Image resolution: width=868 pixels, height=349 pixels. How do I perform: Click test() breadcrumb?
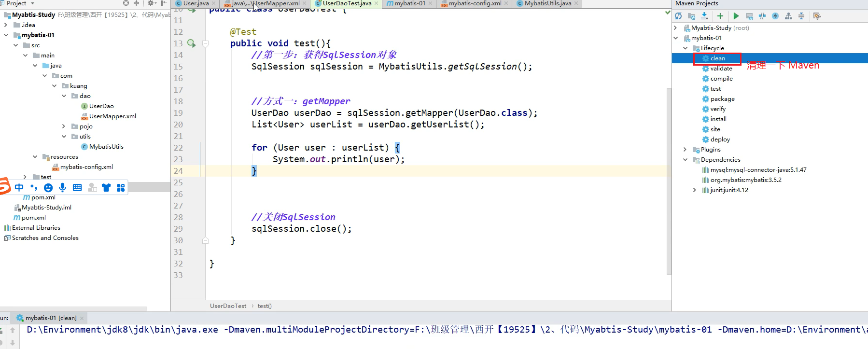pos(265,306)
